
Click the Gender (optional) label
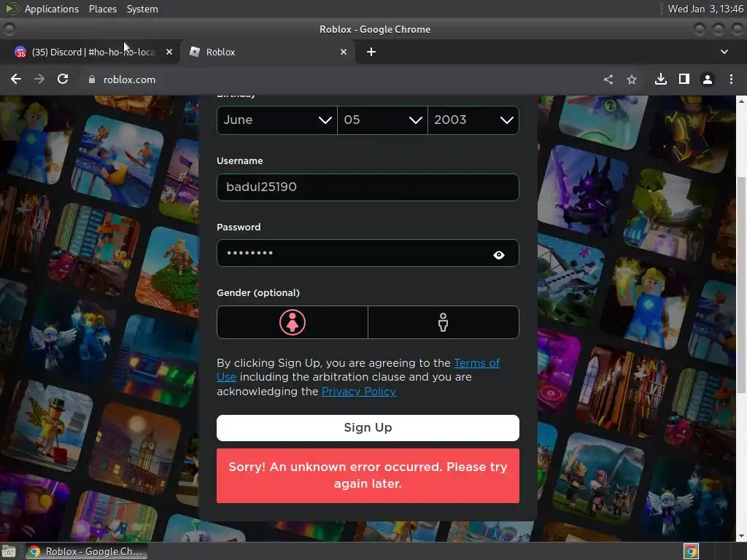click(x=258, y=293)
